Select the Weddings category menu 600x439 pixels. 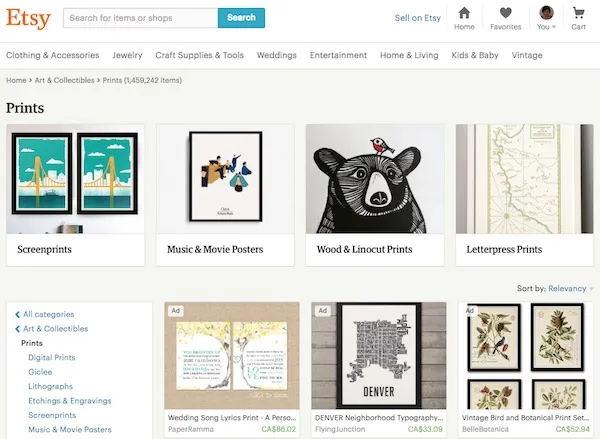(x=276, y=55)
